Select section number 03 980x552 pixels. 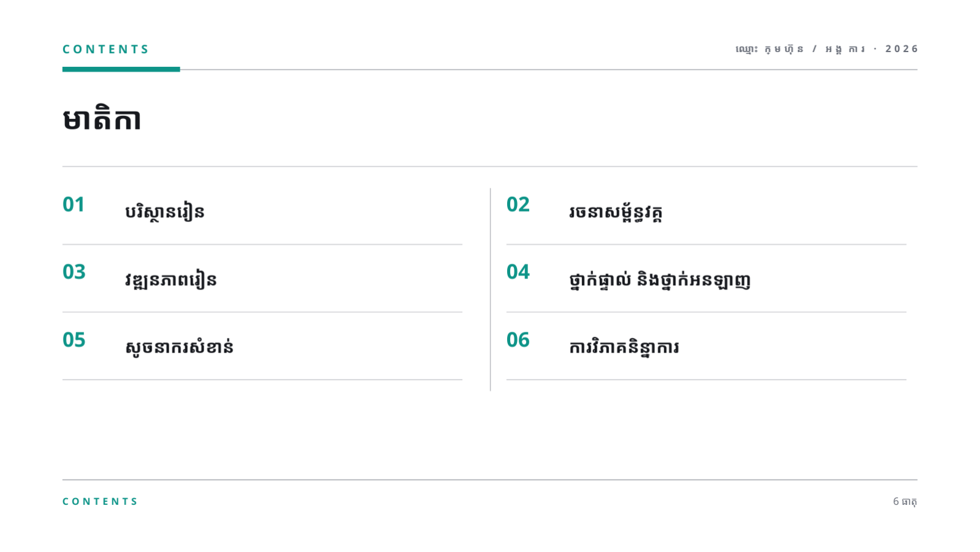tap(74, 272)
